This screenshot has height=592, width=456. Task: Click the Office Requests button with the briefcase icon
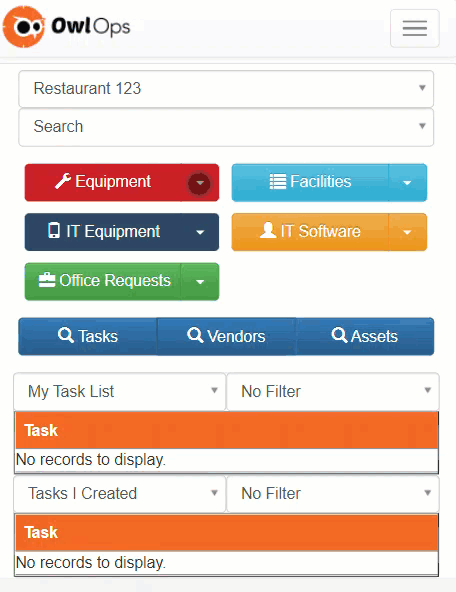pyautogui.click(x=103, y=281)
